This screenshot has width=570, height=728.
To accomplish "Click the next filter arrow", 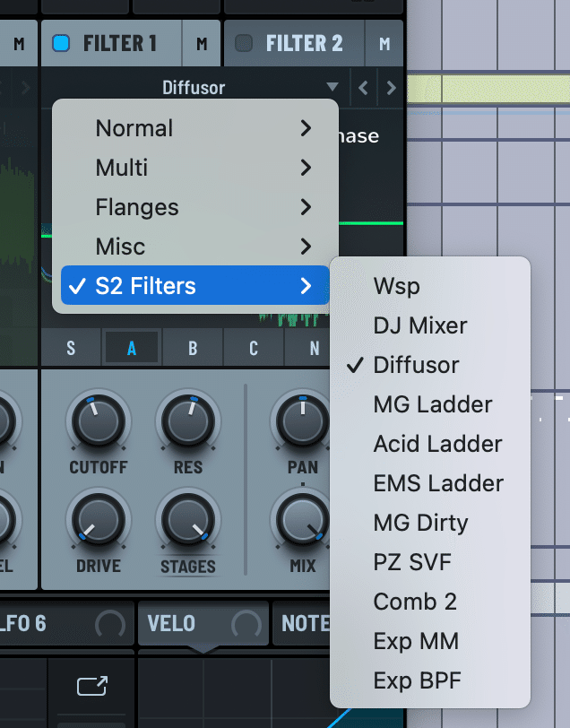I will (x=392, y=87).
